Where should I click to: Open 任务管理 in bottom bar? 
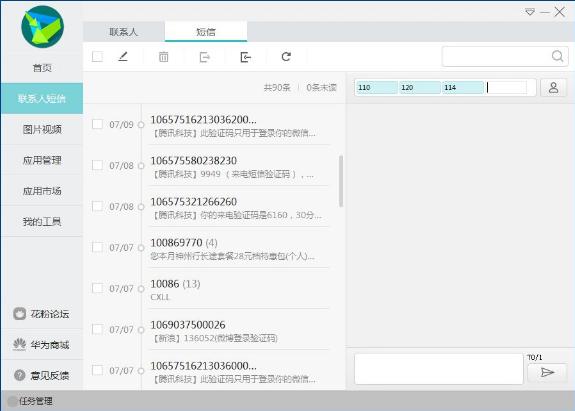coord(36,401)
